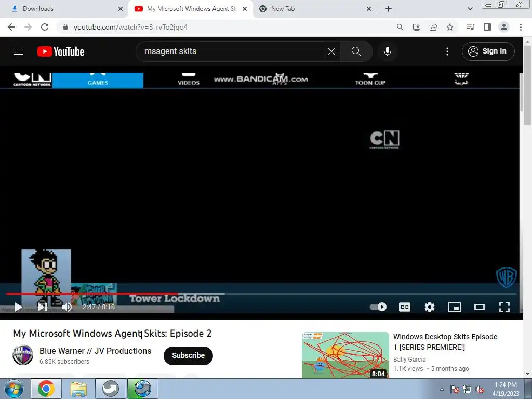Open the Chrome side panel
This screenshot has height=399, width=532.
(487, 27)
